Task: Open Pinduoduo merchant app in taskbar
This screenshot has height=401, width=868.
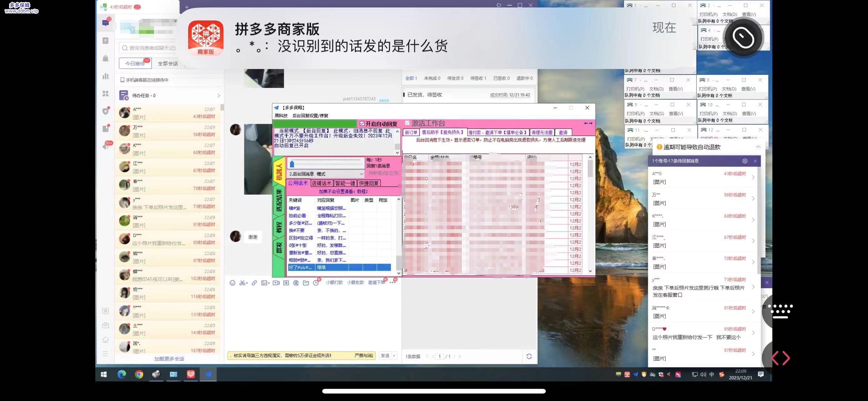Action: 191,374
